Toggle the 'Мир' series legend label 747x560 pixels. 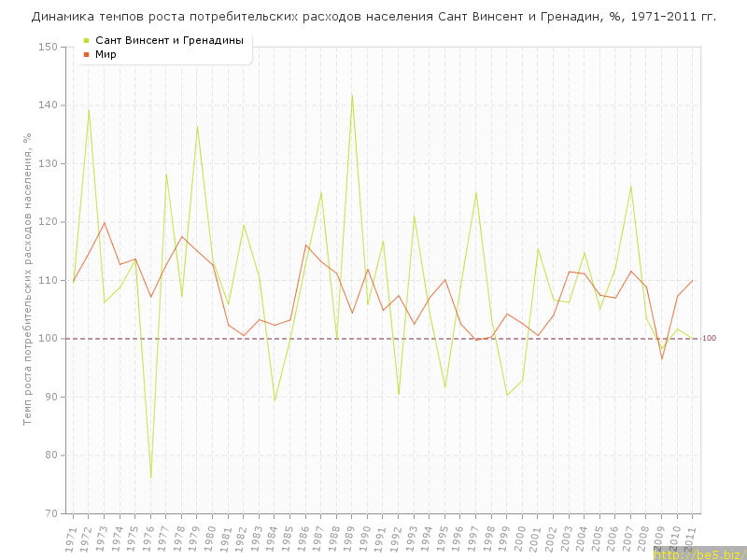tap(106, 54)
